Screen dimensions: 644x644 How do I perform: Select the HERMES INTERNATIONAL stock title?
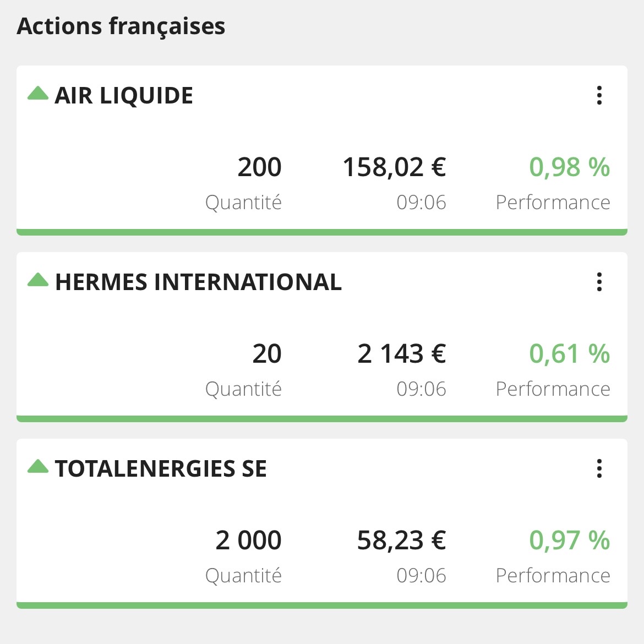click(198, 282)
